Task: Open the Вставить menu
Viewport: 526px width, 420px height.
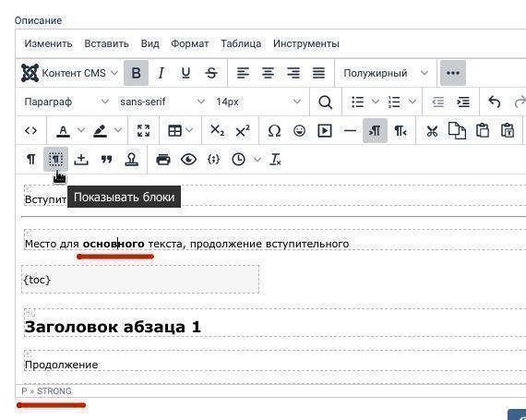Action: point(106,43)
